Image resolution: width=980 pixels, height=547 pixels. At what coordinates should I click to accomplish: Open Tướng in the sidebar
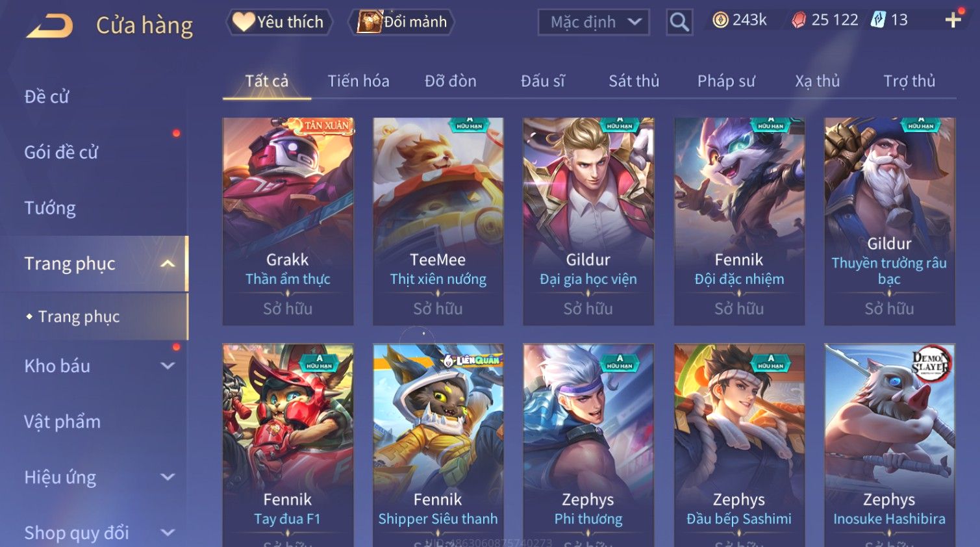point(50,208)
